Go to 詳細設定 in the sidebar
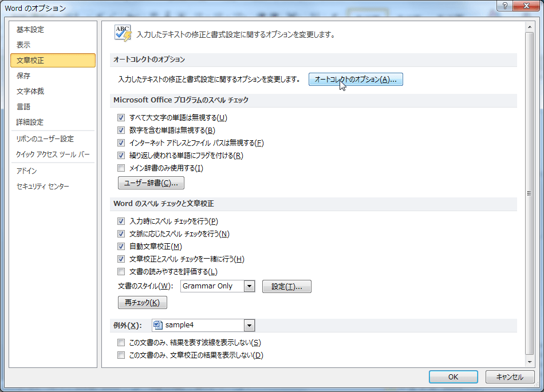 (x=53, y=122)
